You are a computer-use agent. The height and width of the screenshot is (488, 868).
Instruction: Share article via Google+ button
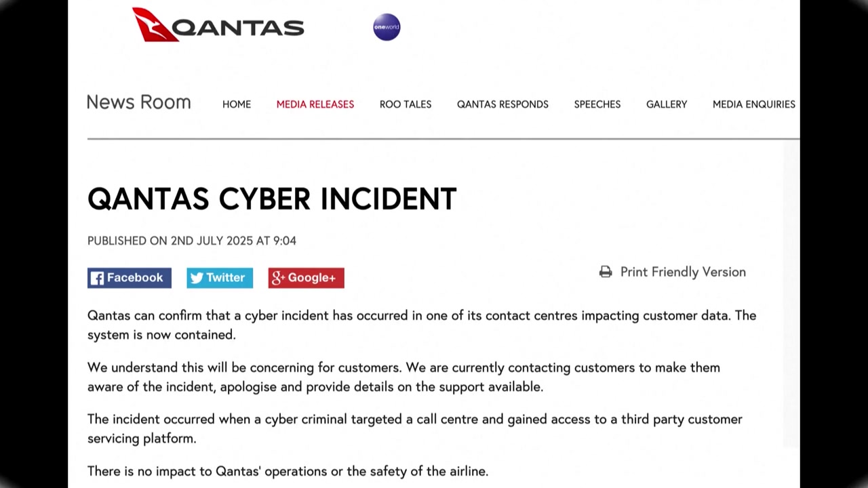pos(306,278)
